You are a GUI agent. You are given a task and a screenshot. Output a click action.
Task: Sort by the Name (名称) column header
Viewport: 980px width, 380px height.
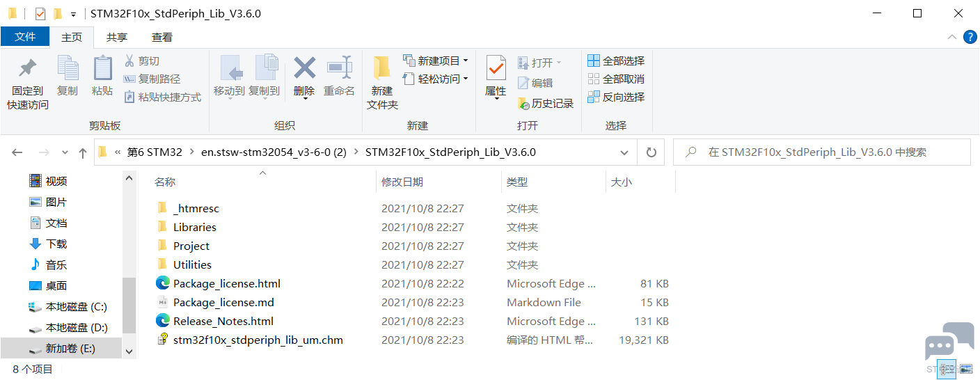(264, 182)
